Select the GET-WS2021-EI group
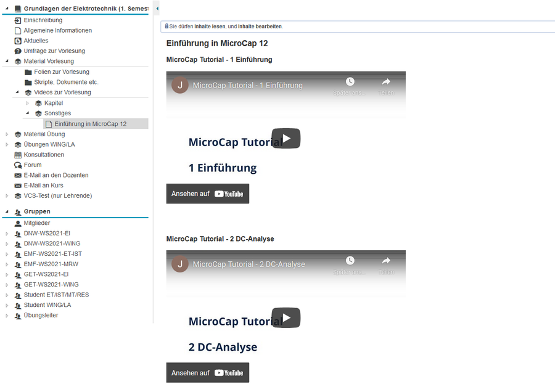 [x=46, y=274]
